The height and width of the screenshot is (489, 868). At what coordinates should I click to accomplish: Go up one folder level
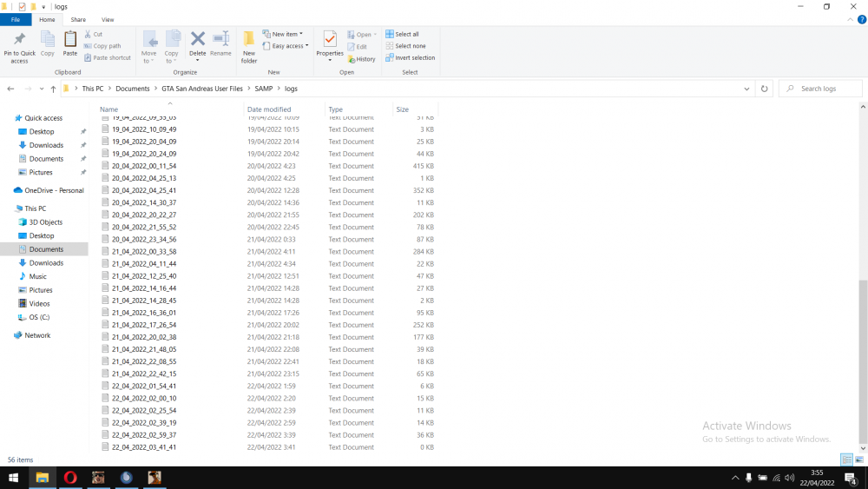point(53,89)
